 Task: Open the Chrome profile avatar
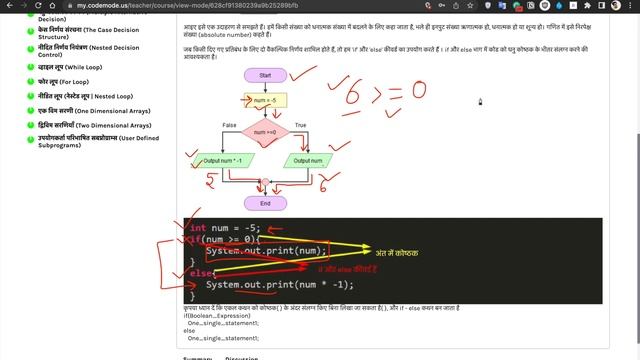(x=616, y=5)
